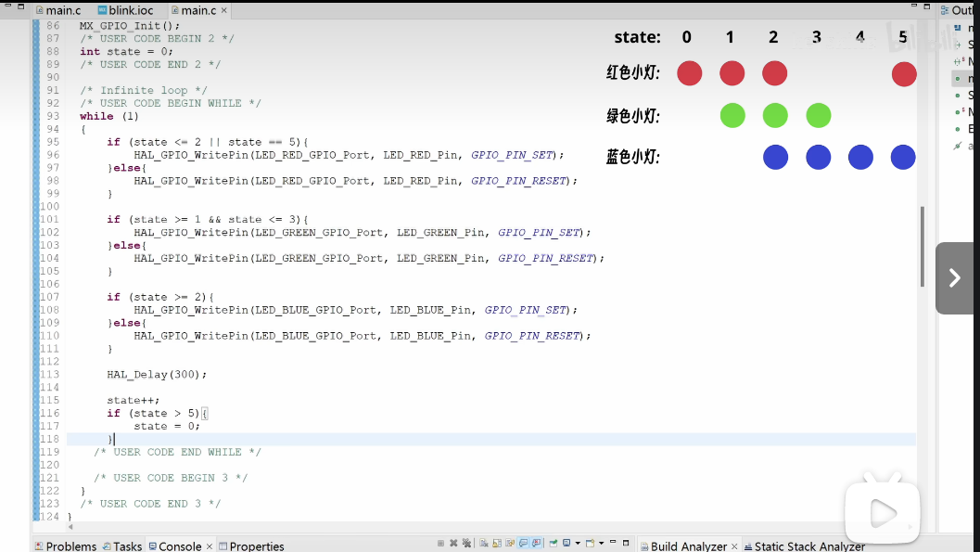Click the 'USER CODE BEGIN 3' comment
The height and width of the screenshot is (552, 980).
(171, 478)
